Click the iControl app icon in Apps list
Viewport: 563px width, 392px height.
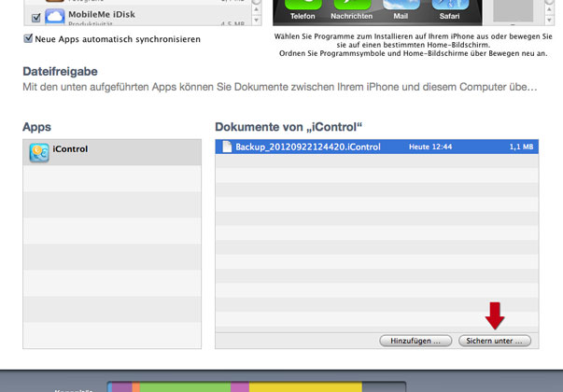tap(39, 152)
